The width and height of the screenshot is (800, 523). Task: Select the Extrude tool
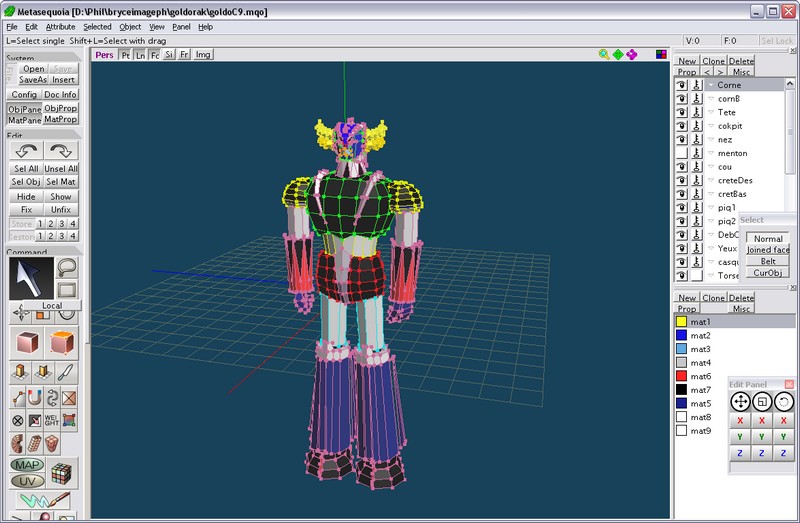pos(20,372)
